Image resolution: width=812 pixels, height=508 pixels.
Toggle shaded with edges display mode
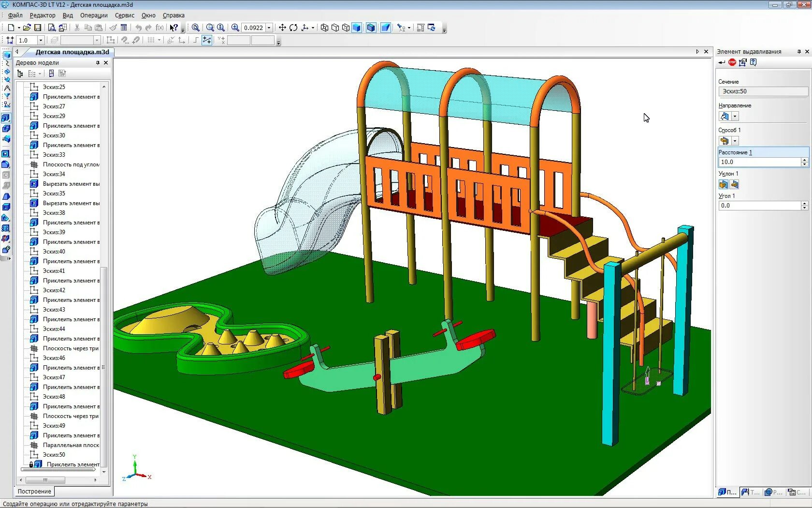point(371,28)
